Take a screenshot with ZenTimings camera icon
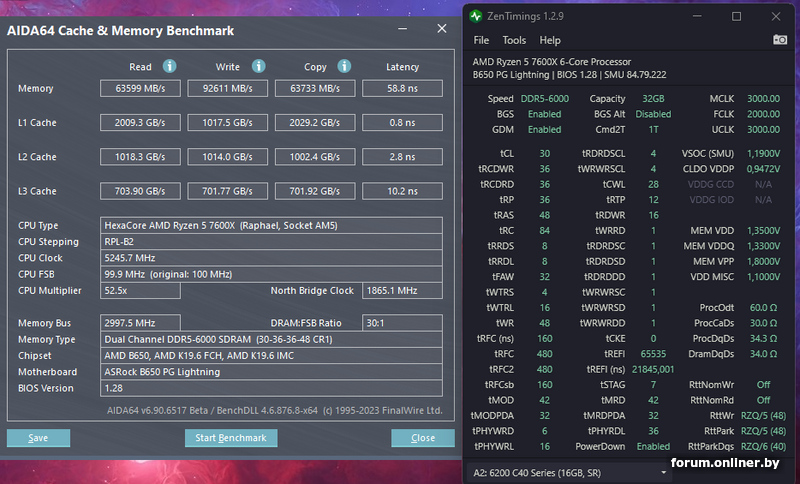This screenshot has height=484, width=800. (780, 40)
